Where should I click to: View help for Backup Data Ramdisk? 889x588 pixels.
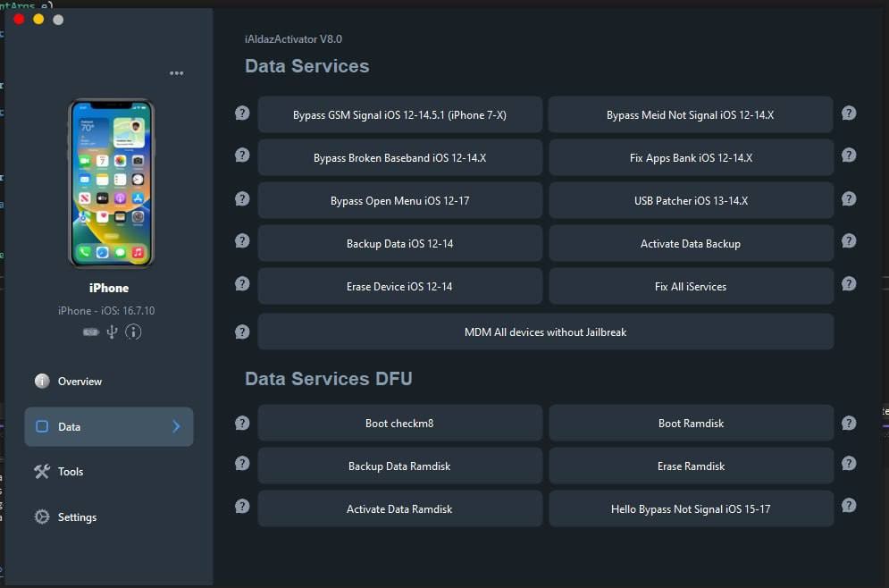[242, 463]
